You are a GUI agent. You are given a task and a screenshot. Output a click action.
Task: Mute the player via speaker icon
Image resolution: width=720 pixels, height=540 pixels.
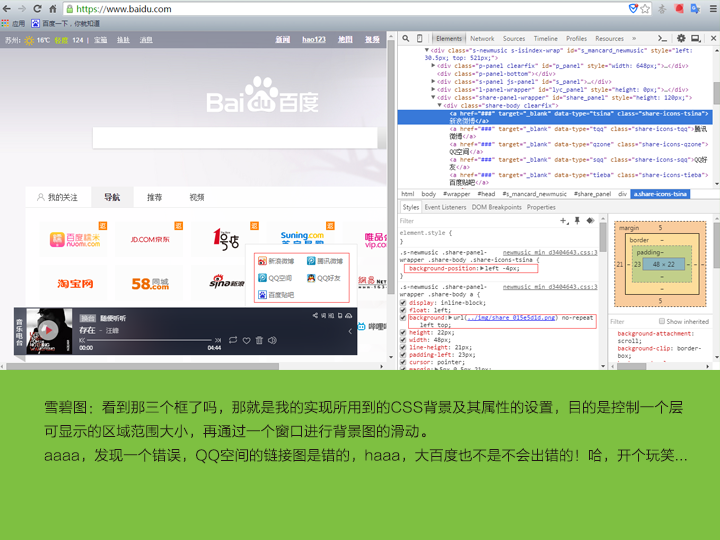(x=272, y=340)
